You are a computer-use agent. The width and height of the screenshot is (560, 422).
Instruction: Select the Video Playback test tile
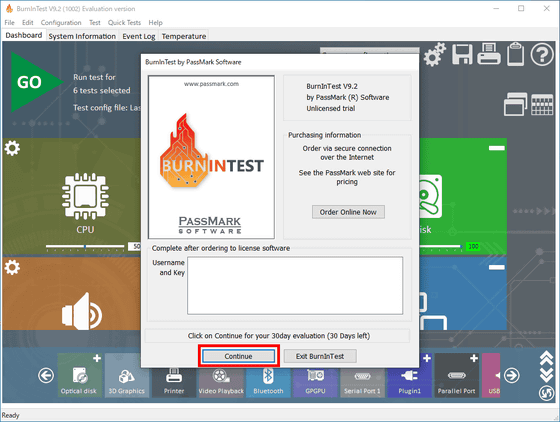pyautogui.click(x=221, y=382)
